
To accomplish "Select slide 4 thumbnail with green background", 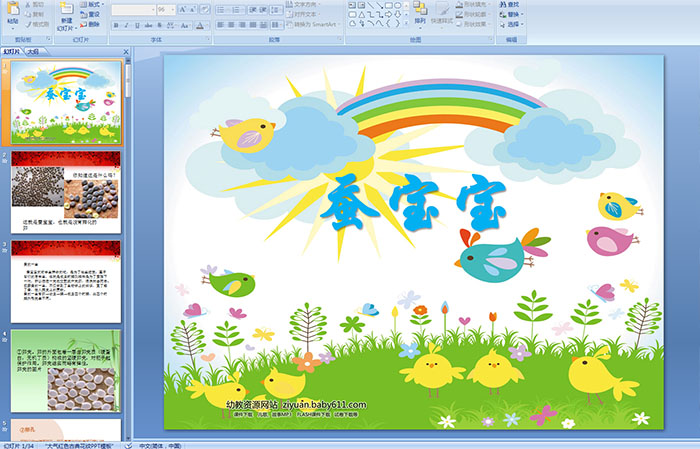I will click(x=66, y=370).
